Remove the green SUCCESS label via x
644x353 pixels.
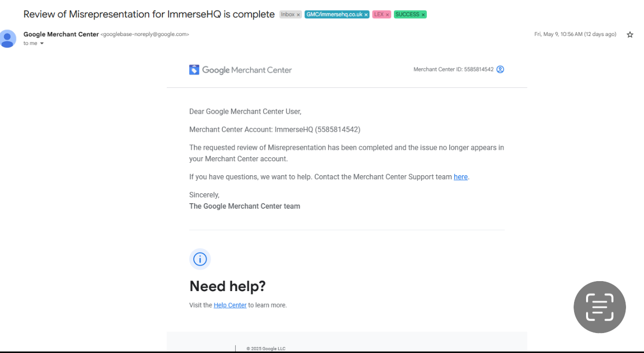(x=423, y=15)
